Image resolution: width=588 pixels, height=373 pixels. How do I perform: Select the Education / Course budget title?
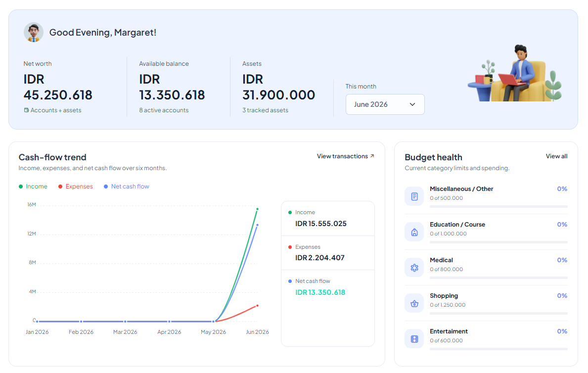point(457,225)
